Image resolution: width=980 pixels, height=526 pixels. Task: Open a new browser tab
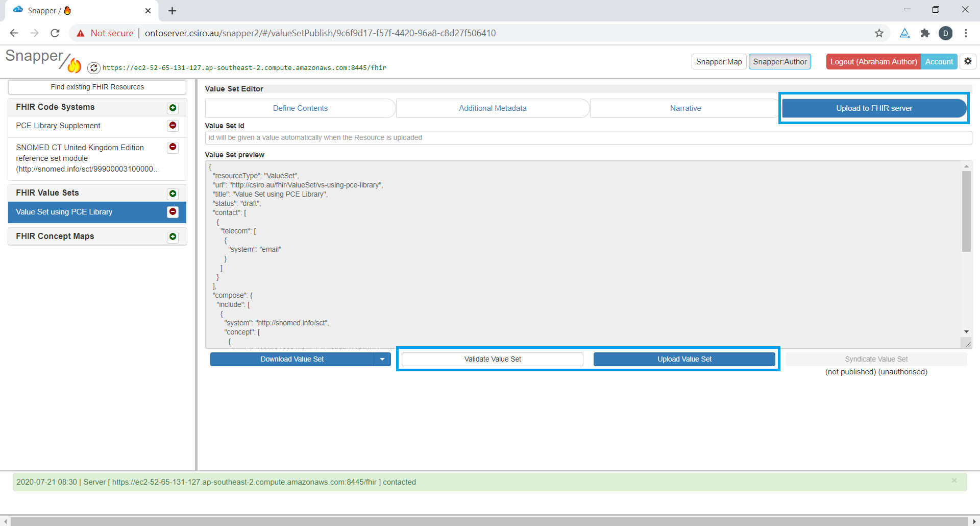pos(172,11)
